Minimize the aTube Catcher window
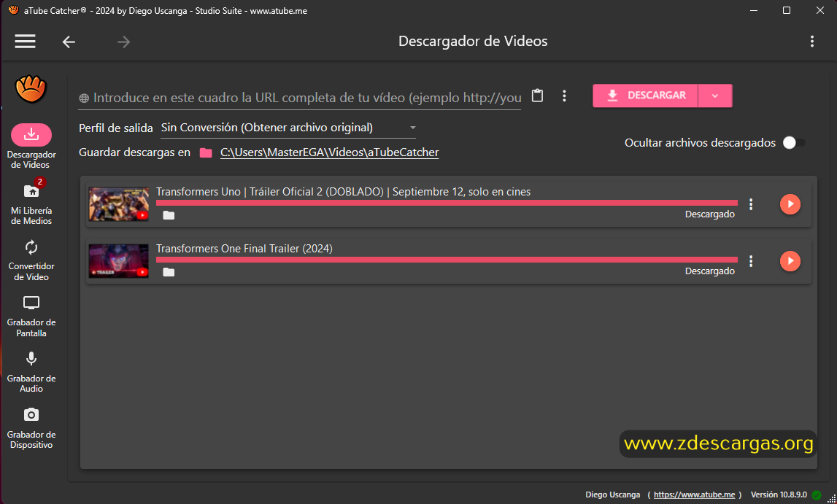The height and width of the screenshot is (504, 837). click(754, 11)
